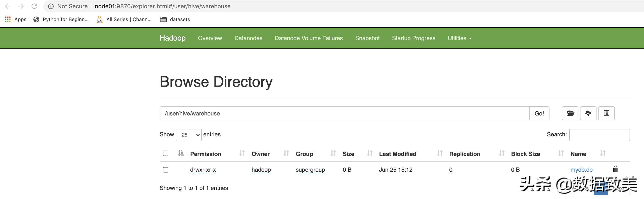Sort by Group column header

point(304,154)
